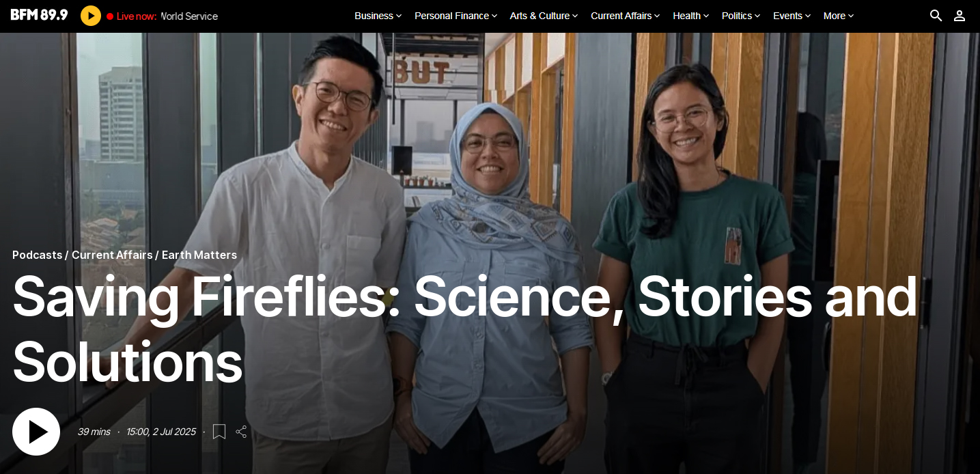Select the Events menu item
This screenshot has height=474, width=980.
tap(792, 16)
